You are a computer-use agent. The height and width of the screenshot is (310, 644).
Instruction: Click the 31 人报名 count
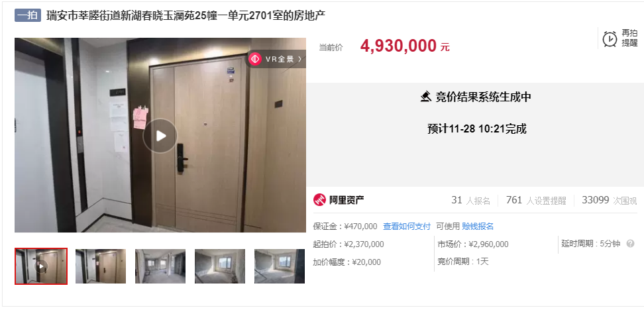[470, 200]
